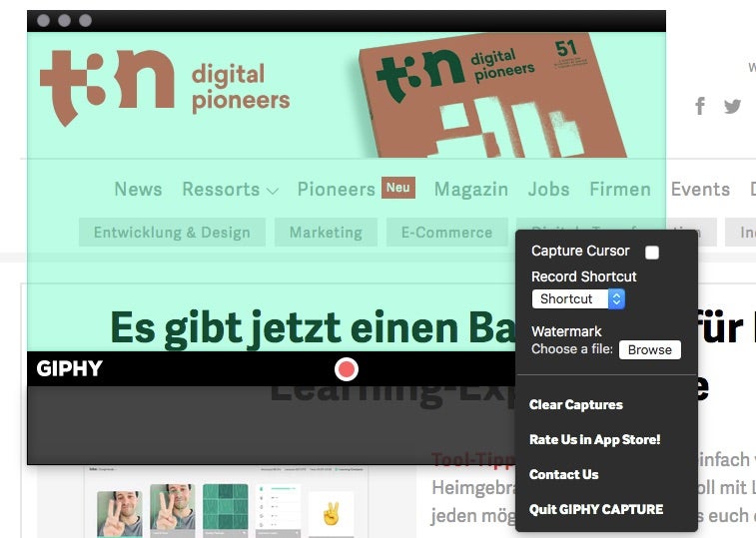Open the Twitter bird icon

click(732, 106)
